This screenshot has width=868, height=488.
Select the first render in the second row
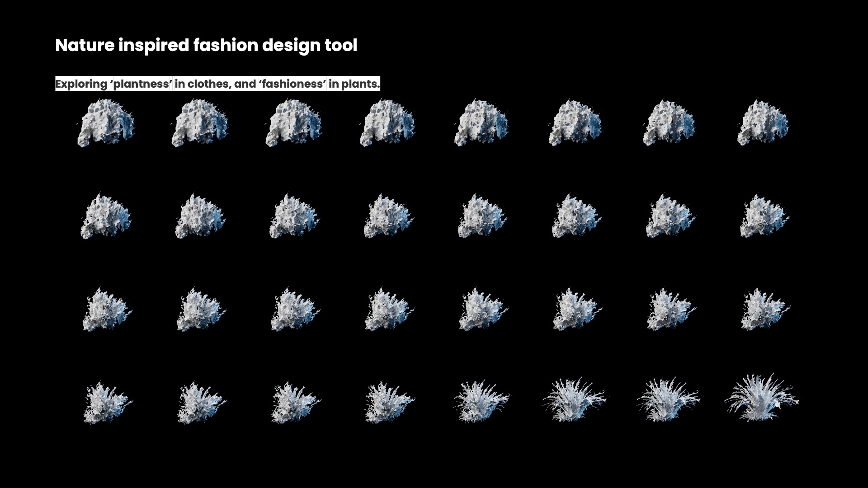pos(106,216)
